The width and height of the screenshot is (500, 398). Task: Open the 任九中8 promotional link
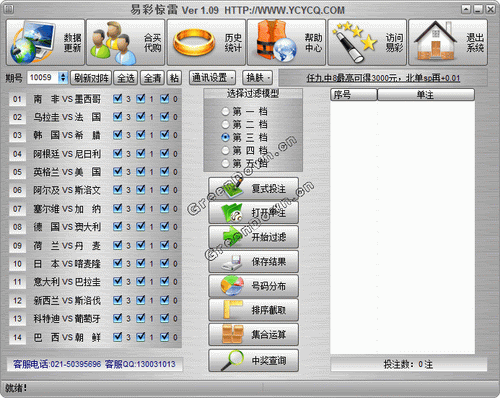coord(383,78)
